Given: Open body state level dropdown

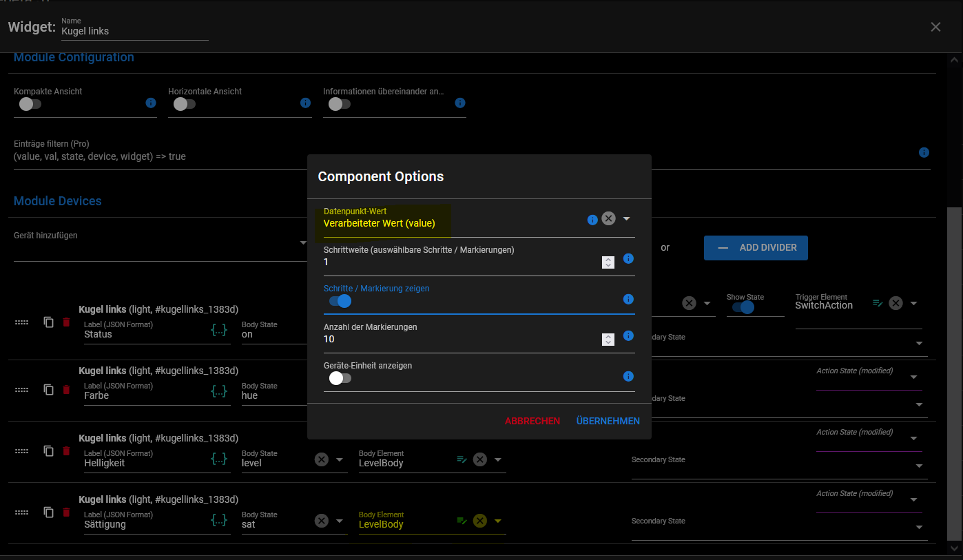Looking at the screenshot, I should (x=340, y=459).
